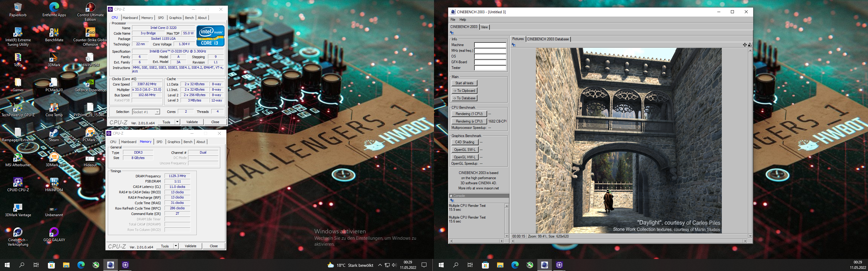Click Console scrollbar down arrow

coord(506,236)
